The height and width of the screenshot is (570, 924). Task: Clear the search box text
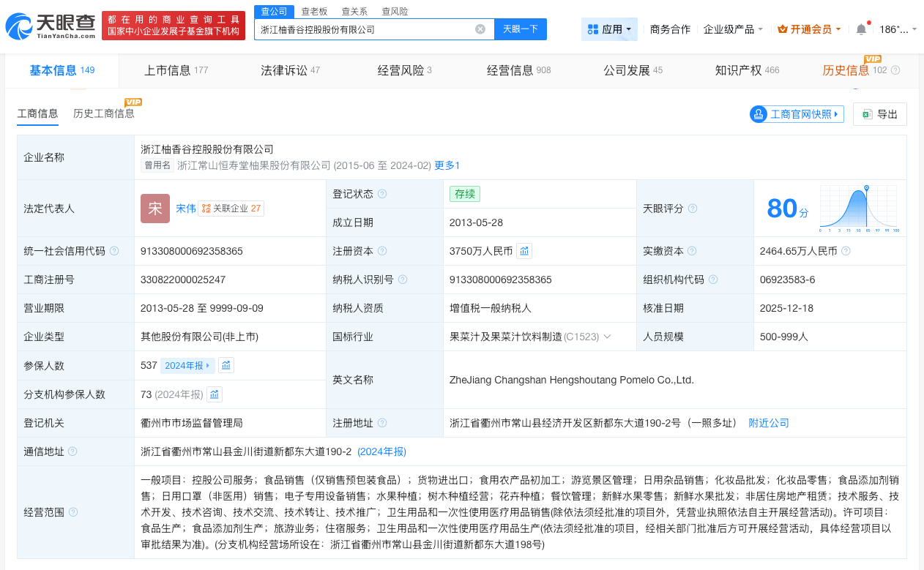[x=480, y=29]
